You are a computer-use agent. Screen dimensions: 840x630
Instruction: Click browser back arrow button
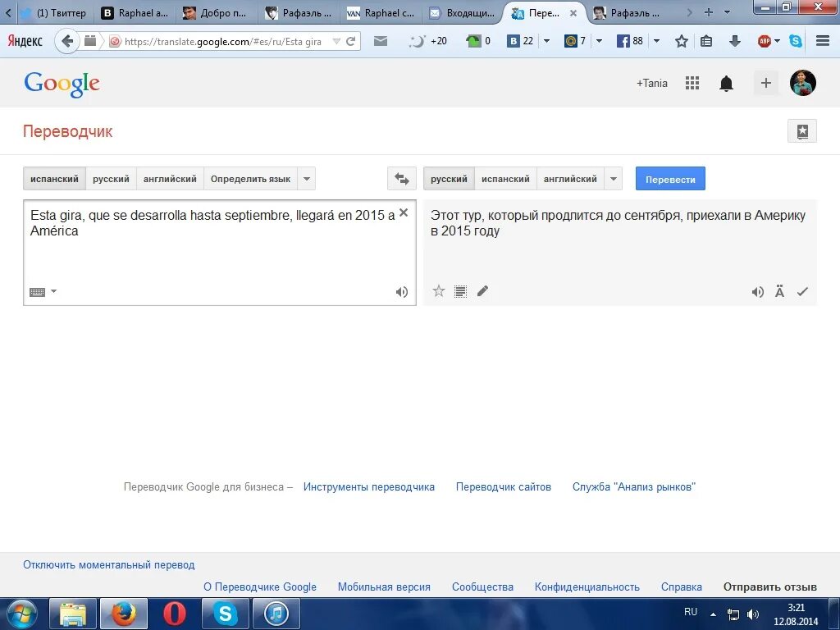[x=67, y=41]
